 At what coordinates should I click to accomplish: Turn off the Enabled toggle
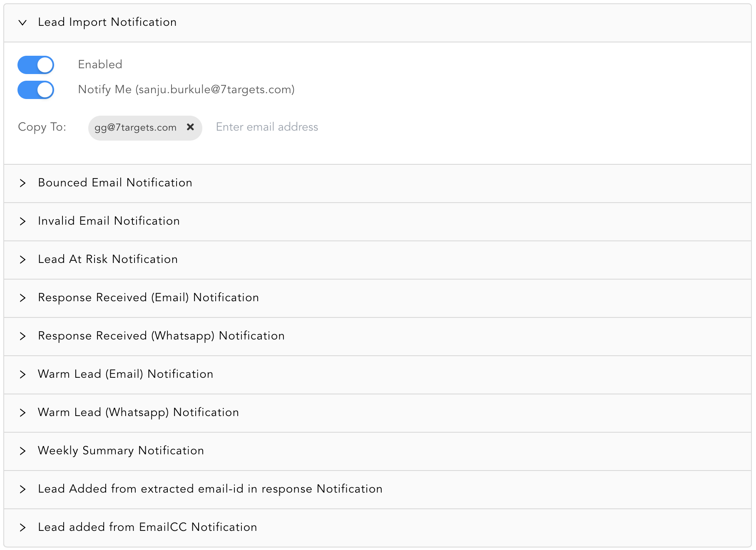click(x=36, y=65)
